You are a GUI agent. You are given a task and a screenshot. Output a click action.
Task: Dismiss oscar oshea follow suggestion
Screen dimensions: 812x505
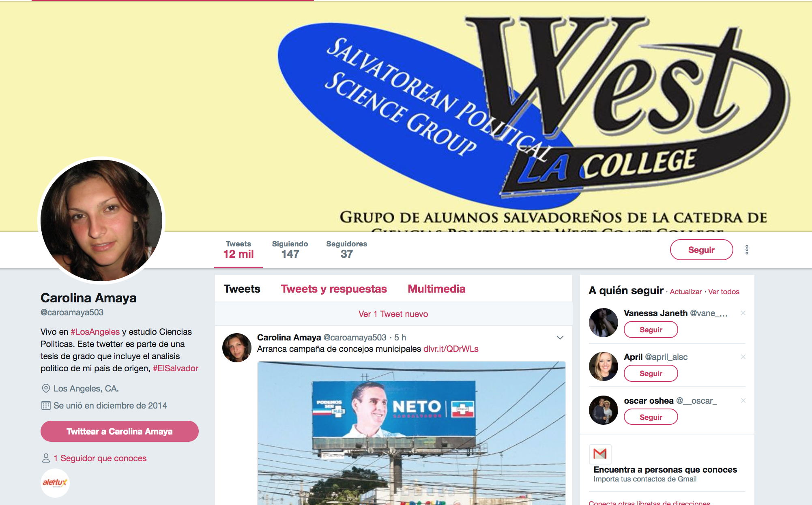click(x=743, y=400)
